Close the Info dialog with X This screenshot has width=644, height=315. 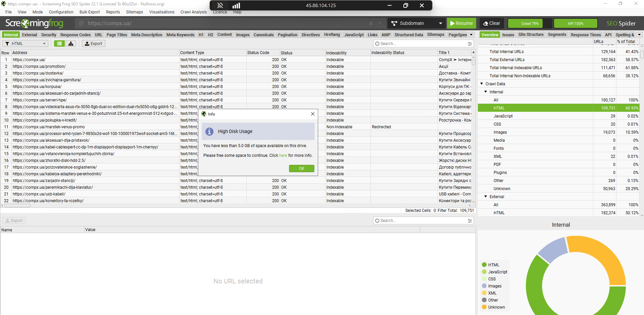[313, 114]
